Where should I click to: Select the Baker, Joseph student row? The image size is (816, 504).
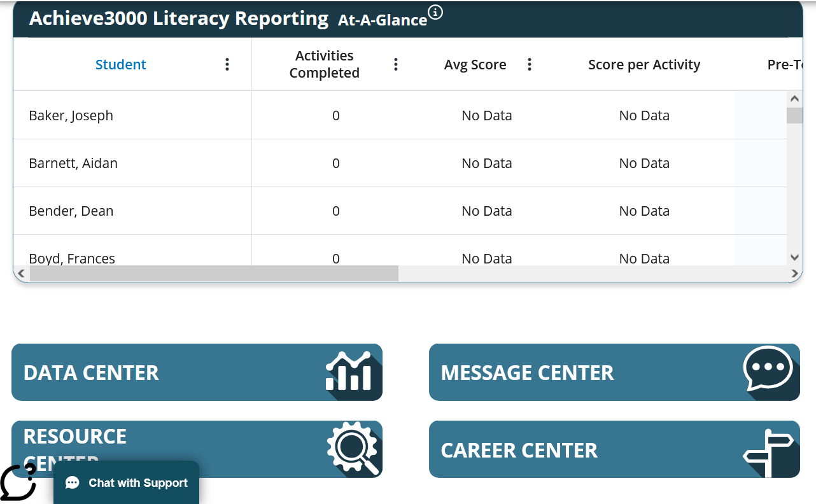(x=71, y=115)
